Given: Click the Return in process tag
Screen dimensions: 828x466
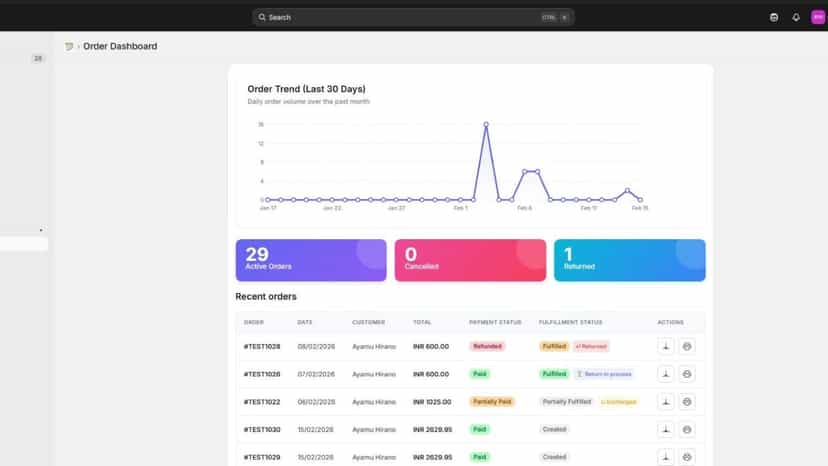Looking at the screenshot, I should point(604,374).
